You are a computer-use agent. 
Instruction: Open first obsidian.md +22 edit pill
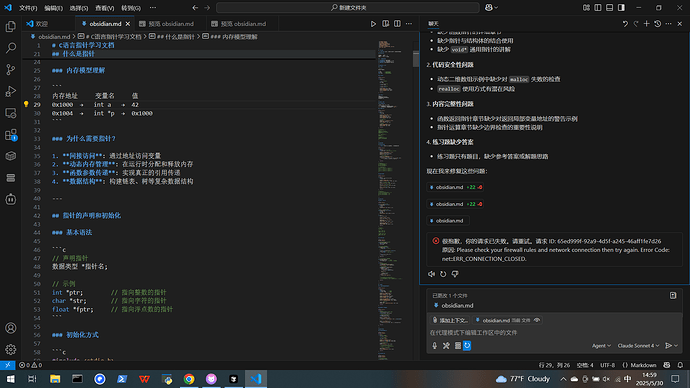point(455,187)
